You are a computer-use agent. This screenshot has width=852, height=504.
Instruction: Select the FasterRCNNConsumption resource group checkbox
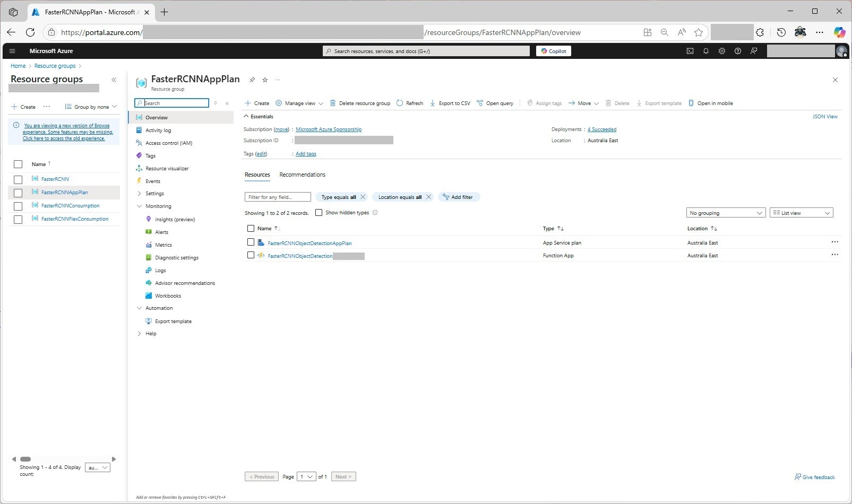click(18, 206)
